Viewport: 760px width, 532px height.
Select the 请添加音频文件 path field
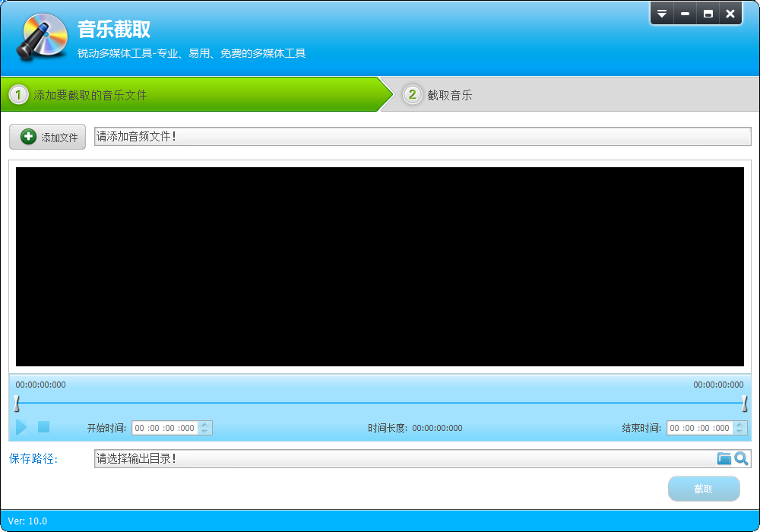(x=422, y=137)
